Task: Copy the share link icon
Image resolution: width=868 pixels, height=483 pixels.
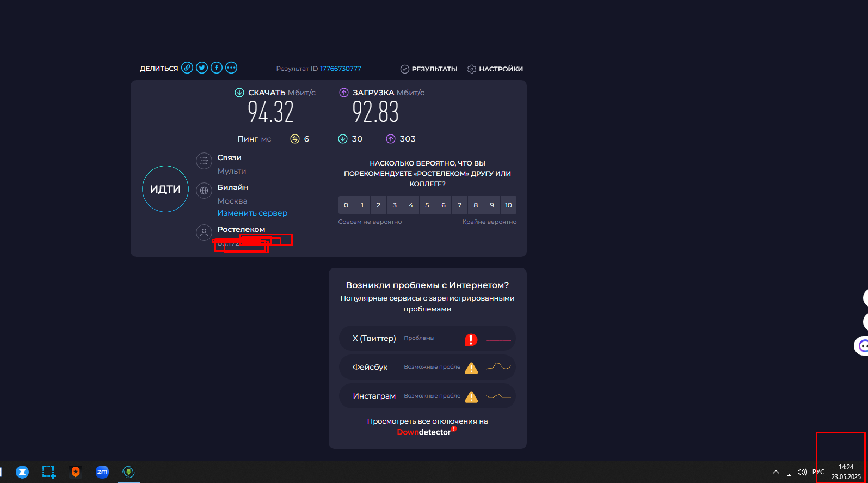Action: [187, 68]
